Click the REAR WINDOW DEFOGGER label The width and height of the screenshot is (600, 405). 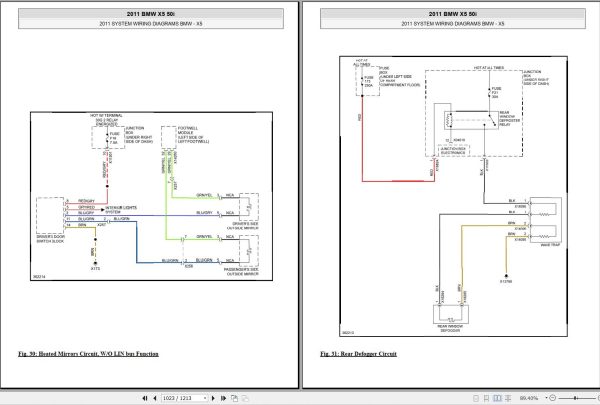coord(450,328)
